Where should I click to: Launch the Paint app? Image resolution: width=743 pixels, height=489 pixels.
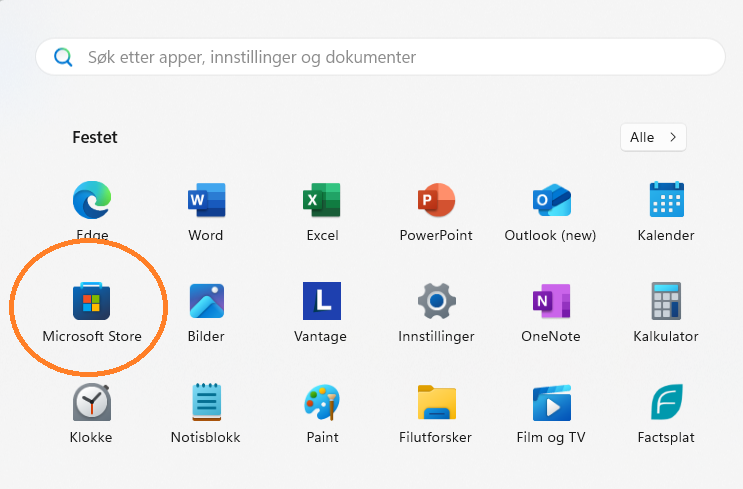point(322,402)
